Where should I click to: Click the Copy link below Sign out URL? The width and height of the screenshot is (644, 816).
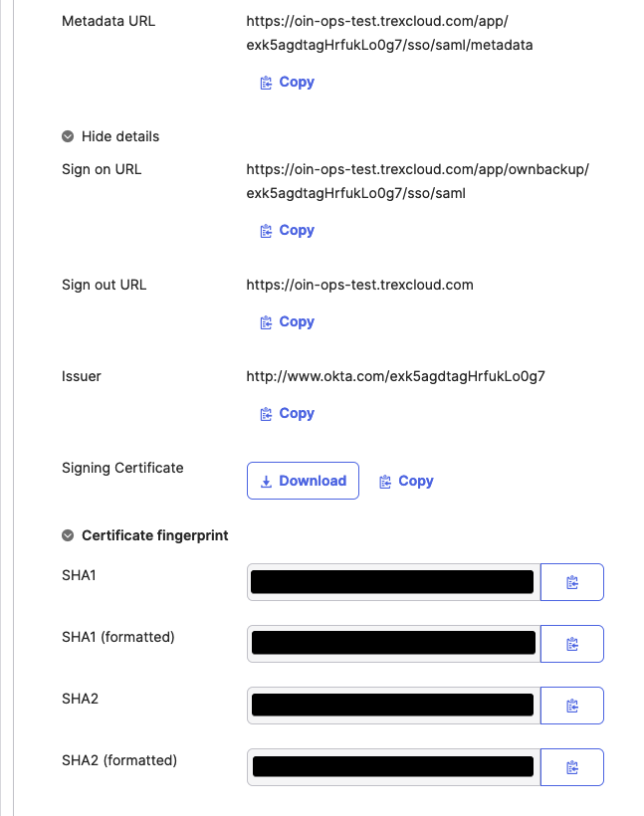(296, 321)
